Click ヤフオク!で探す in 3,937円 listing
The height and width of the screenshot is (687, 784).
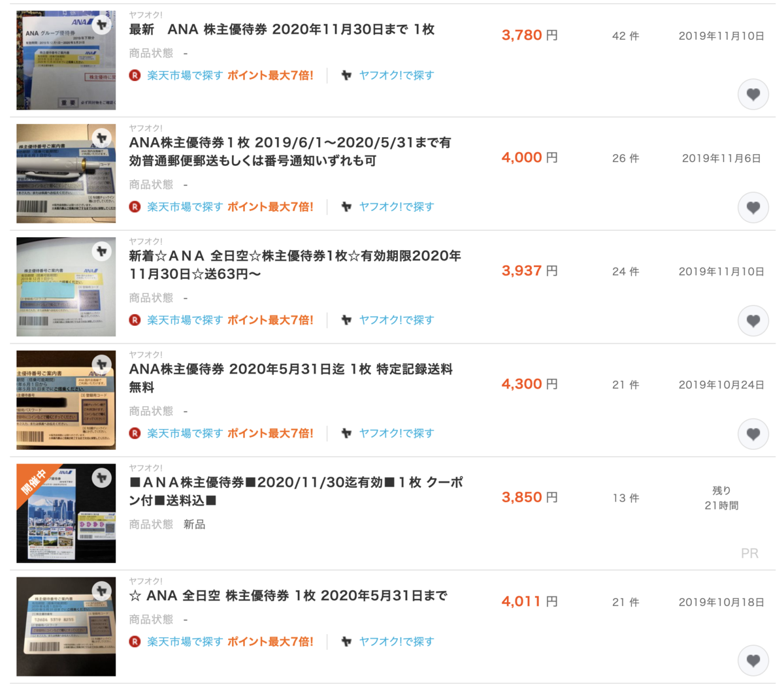point(397,320)
